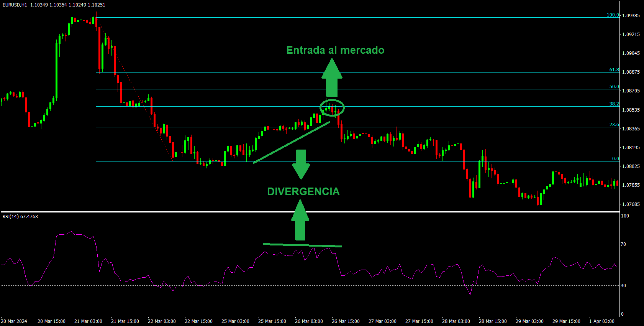Select the 26 Mar 15:00 time label

pyautogui.click(x=346, y=321)
